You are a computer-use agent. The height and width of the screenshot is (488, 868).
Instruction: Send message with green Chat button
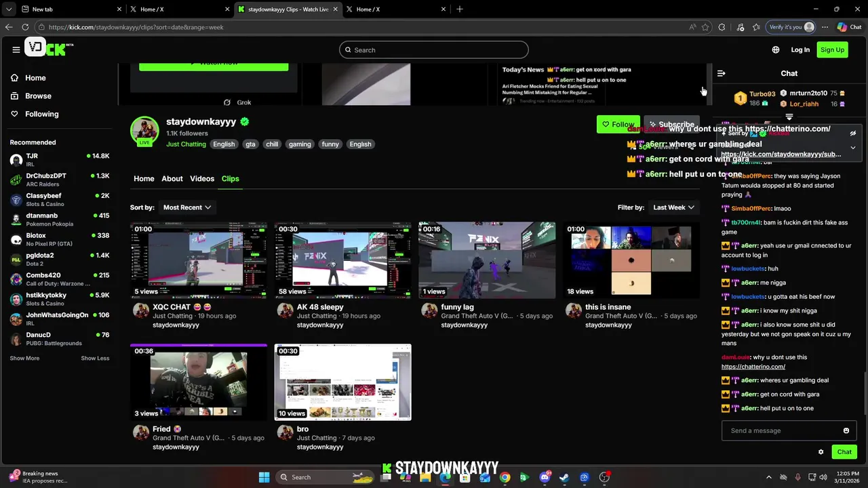[x=844, y=452]
